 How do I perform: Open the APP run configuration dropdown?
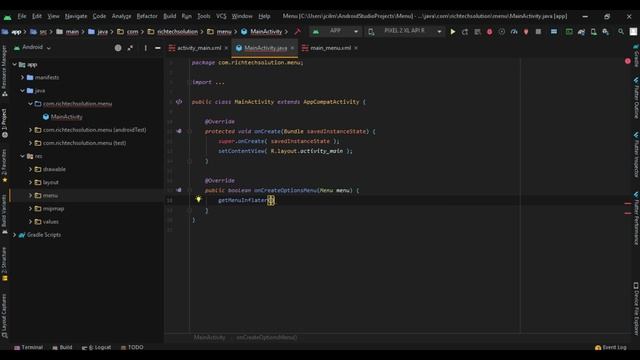(x=336, y=31)
